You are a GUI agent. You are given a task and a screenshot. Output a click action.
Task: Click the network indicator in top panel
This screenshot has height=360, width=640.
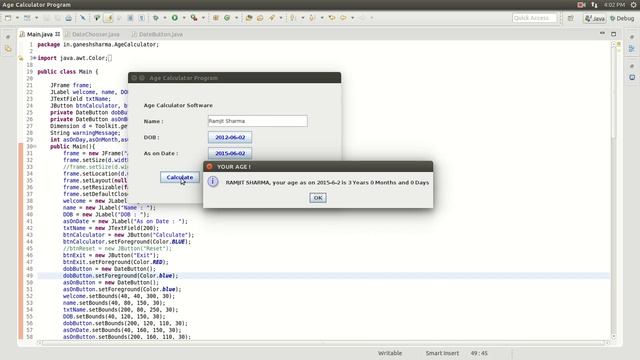tap(594, 5)
